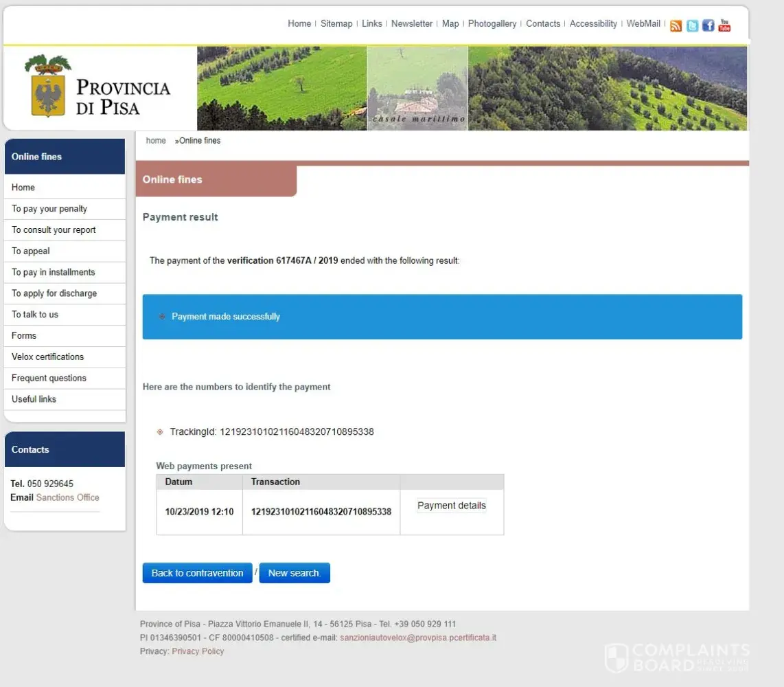
Task: Open the Twitter icon in the header
Action: click(x=692, y=25)
